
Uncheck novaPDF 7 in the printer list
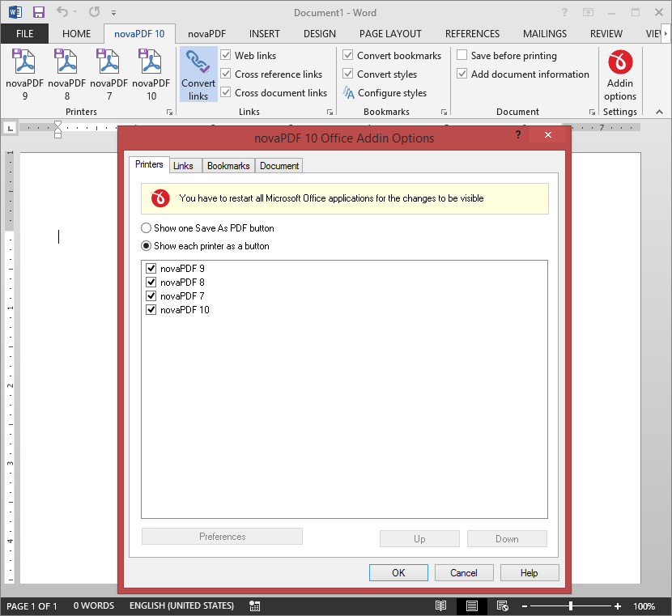[151, 296]
